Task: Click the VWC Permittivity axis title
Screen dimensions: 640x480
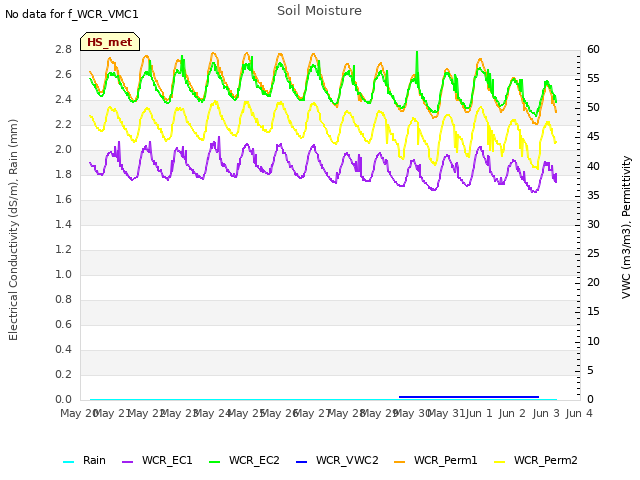Action: pos(626,227)
